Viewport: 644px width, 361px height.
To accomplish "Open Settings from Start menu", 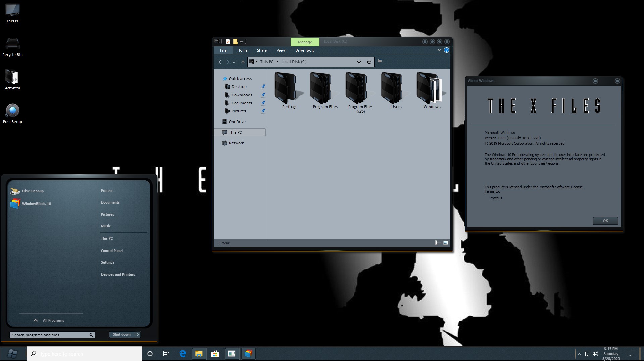I will (108, 262).
